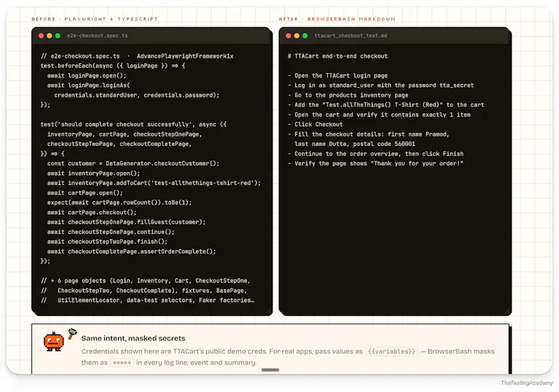Select the ttacart_checkout_test.md title bar filename
Image resolution: width=559 pixels, height=392 pixels.
pos(351,36)
